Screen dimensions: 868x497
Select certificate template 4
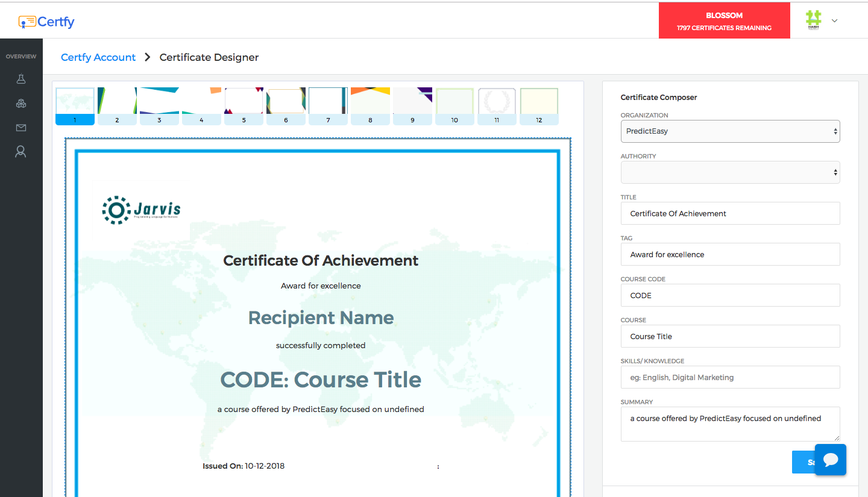201,107
